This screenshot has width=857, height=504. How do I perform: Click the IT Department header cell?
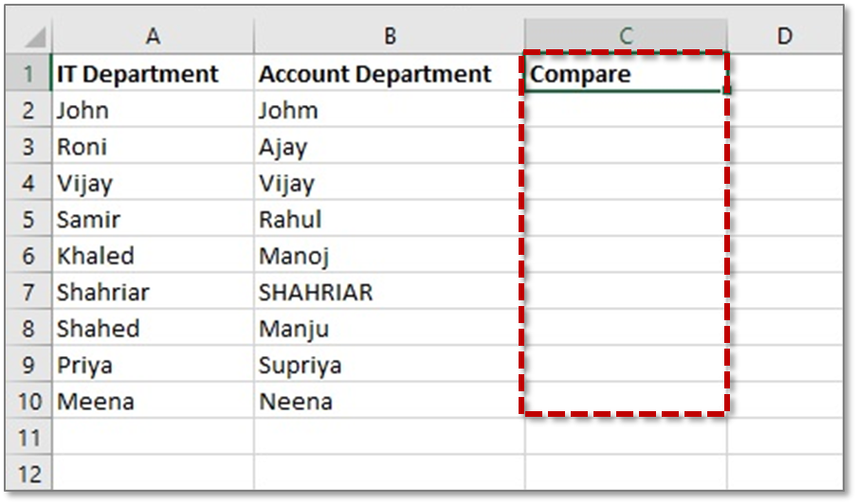(x=153, y=73)
